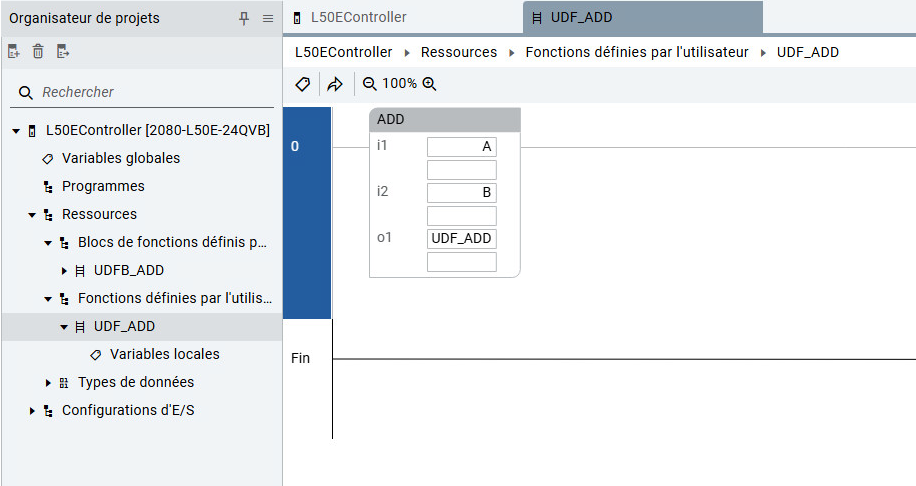Select Types de données in tree
Image resolution: width=916 pixels, height=486 pixels.
click(136, 383)
